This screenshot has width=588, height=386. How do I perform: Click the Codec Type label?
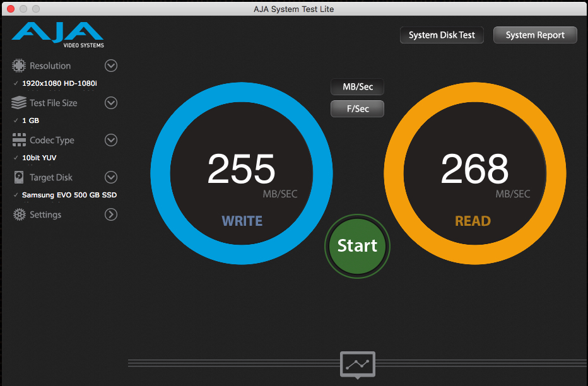point(52,140)
